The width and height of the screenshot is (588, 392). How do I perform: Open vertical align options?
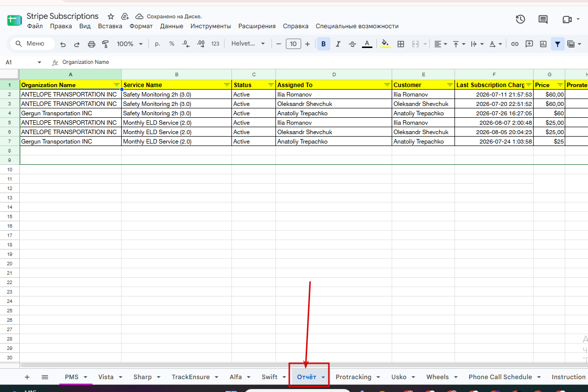click(x=459, y=44)
